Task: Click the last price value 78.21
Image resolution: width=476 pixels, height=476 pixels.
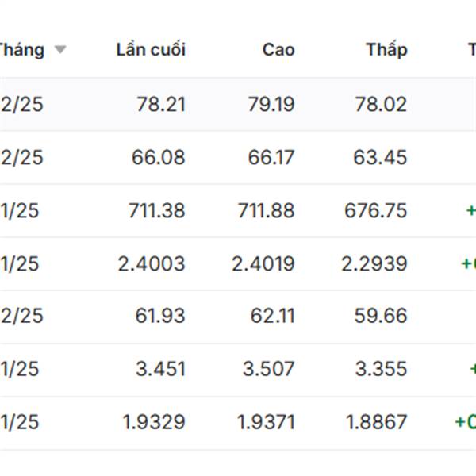Action: pyautogui.click(x=158, y=105)
